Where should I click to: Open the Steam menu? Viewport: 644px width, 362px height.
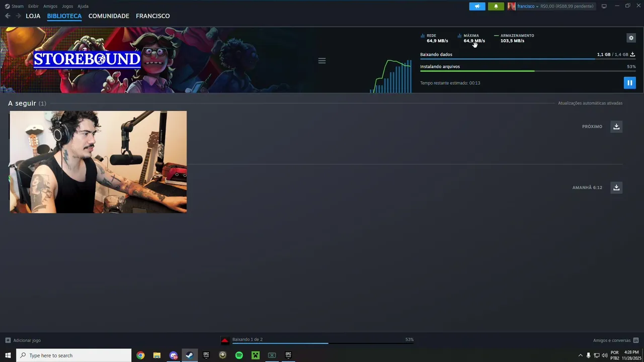coord(14,6)
